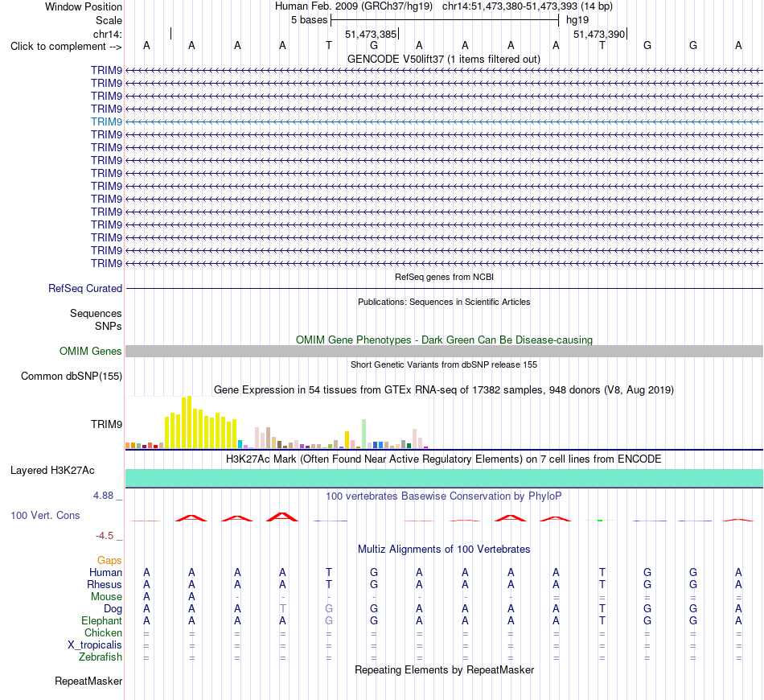Click the 51,473,390 ruler position label
This screenshot has width=764, height=700.
(599, 34)
